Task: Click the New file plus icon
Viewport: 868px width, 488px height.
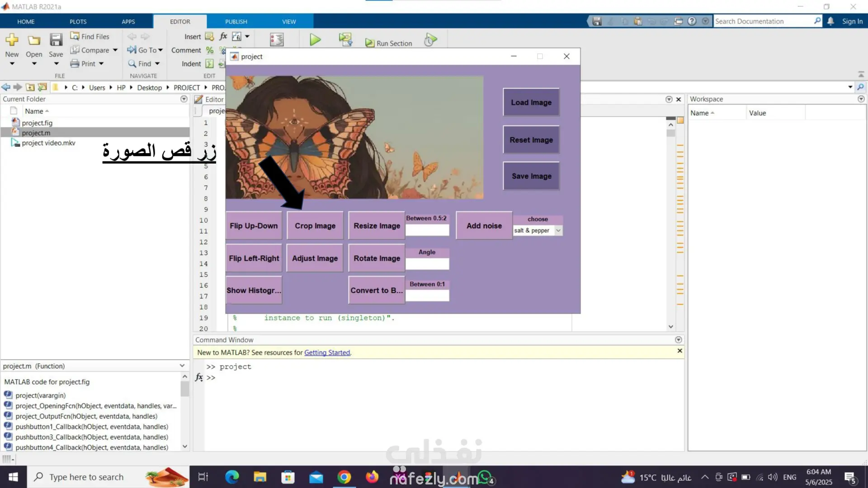Action: [12, 40]
